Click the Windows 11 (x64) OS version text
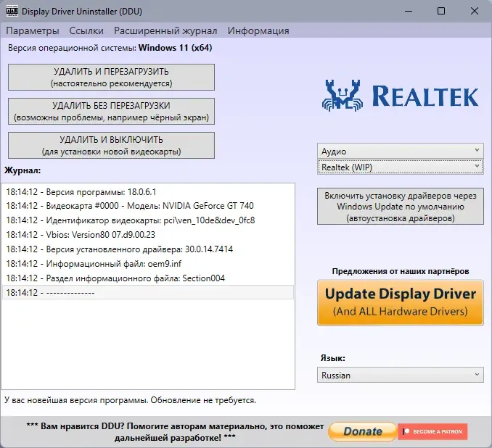Screen dimensions: 492x448 pos(175,48)
